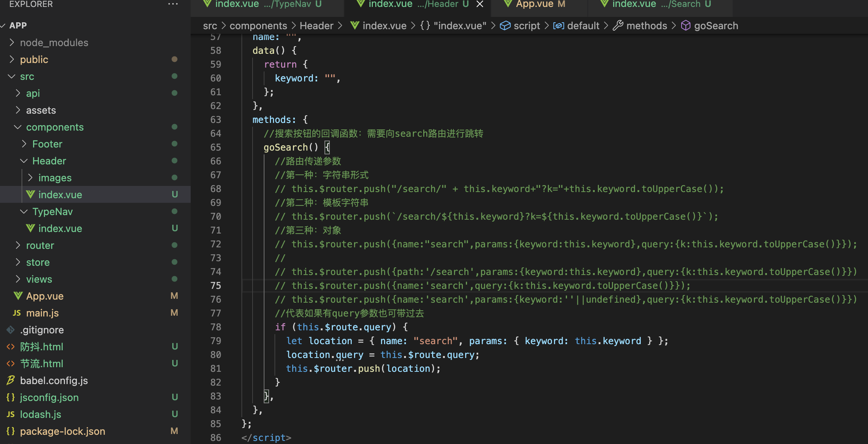Open package-lock.json in explorer
This screenshot has width=868, height=444.
pos(62,431)
